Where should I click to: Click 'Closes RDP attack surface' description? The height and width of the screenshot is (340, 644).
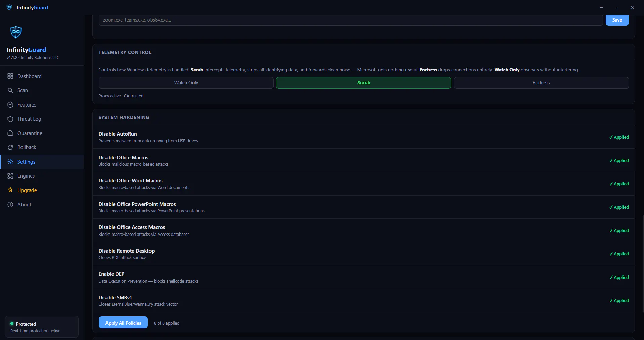click(x=122, y=258)
